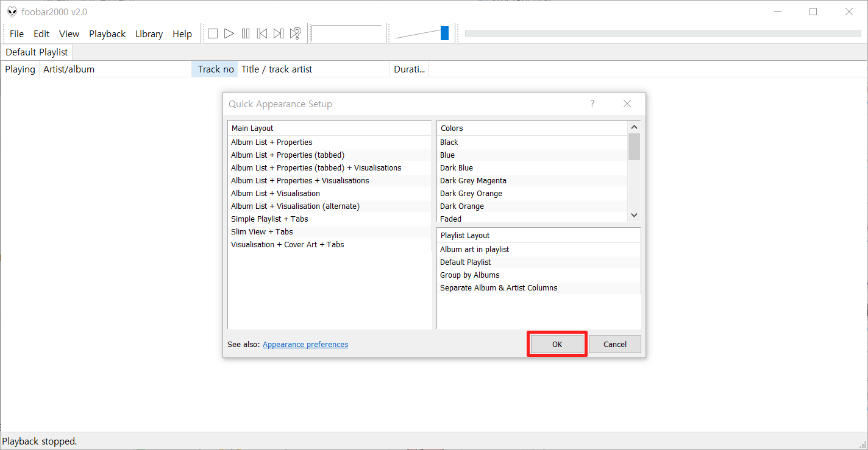
Task: Click the random playback button
Action: pos(295,33)
